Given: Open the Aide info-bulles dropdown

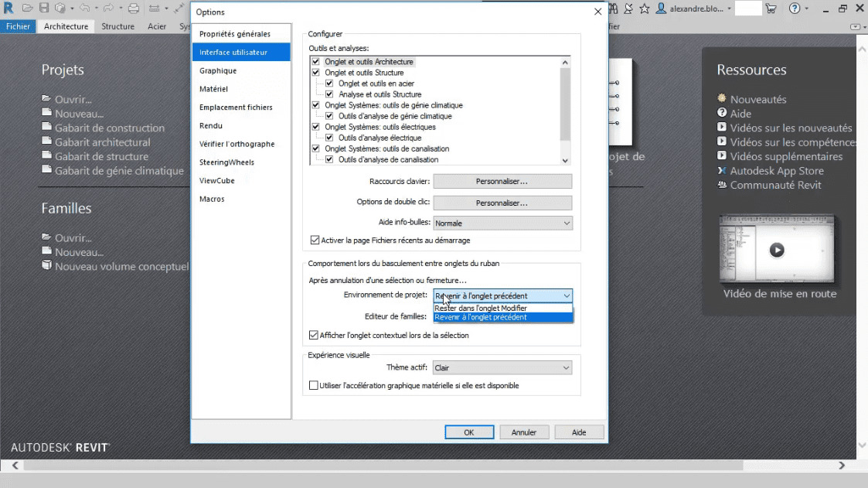Looking at the screenshot, I should click(502, 224).
